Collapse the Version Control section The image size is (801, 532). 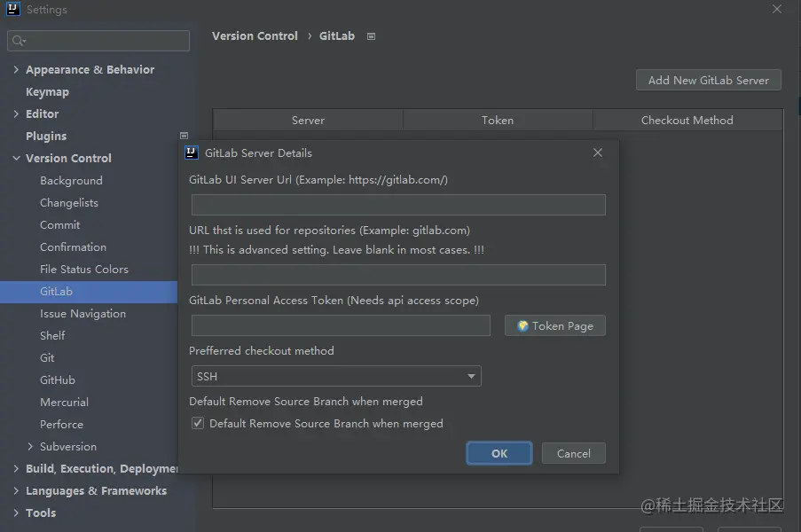click(x=16, y=159)
